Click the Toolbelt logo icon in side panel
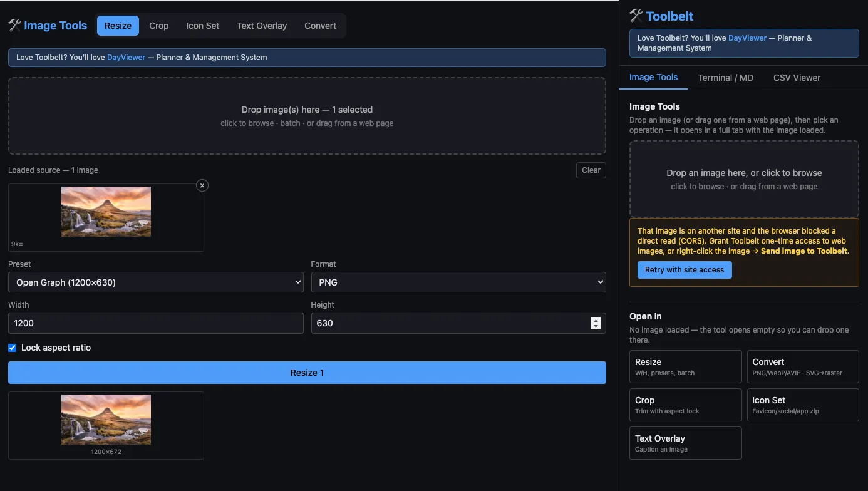 point(636,16)
